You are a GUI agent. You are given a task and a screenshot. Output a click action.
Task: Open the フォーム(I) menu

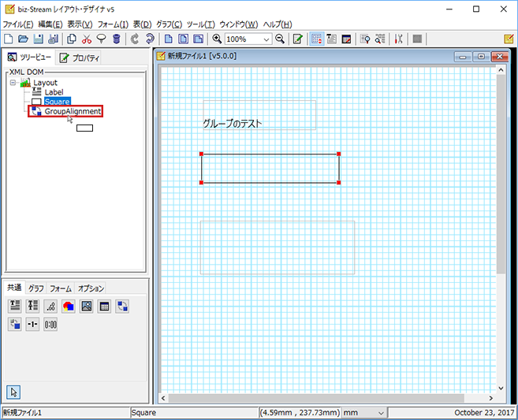pyautogui.click(x=113, y=24)
